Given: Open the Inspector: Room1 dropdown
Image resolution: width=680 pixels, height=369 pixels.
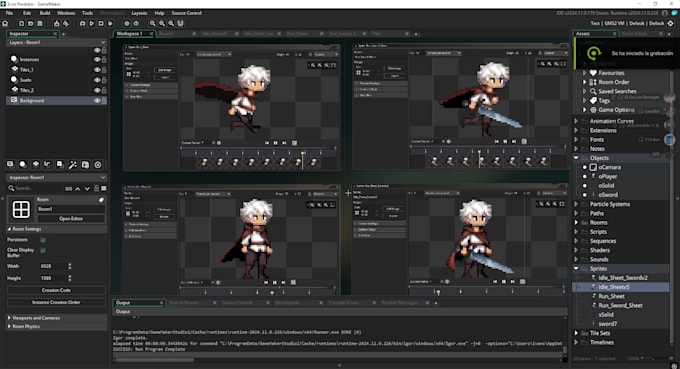Looking at the screenshot, I should (x=103, y=177).
